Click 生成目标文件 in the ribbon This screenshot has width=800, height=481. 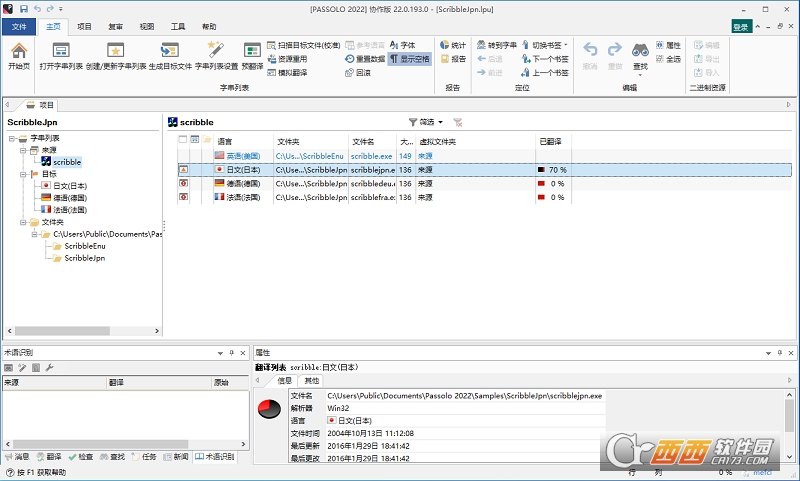click(x=170, y=56)
